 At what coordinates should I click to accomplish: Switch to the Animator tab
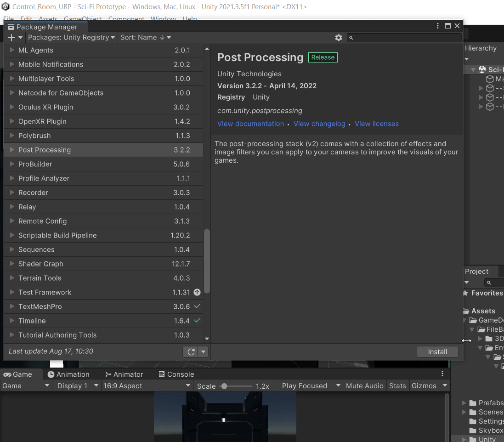click(124, 374)
